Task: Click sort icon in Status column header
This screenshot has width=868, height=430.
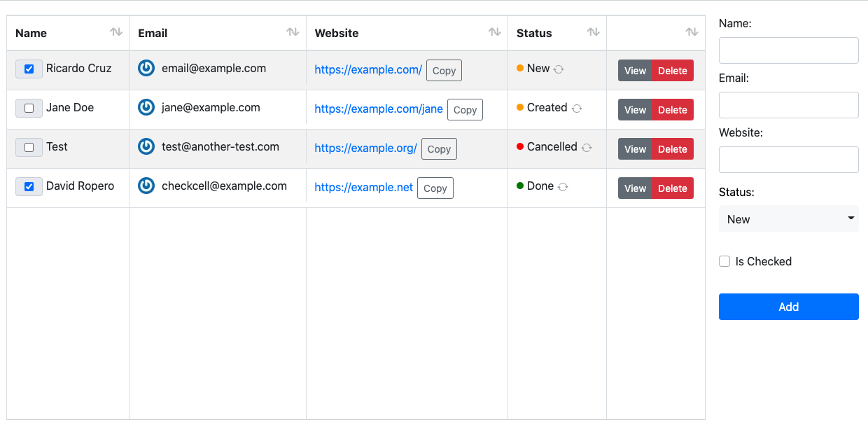Action: [x=593, y=32]
